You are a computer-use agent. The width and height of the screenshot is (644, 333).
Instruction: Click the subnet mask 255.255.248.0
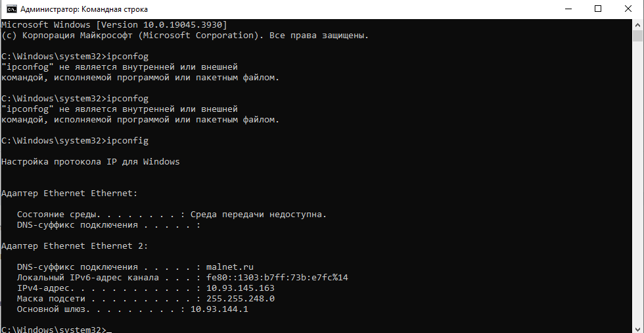coord(241,299)
